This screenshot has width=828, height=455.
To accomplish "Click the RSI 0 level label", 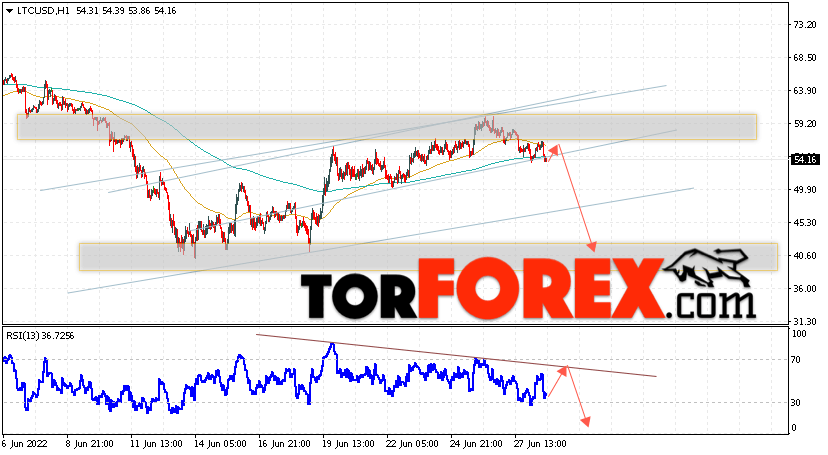I will (x=794, y=428).
